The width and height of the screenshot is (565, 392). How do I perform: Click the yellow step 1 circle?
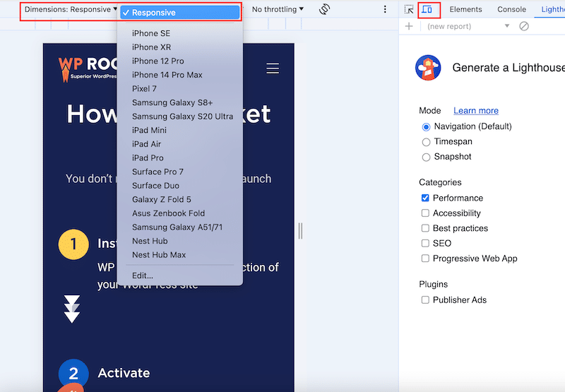(73, 244)
